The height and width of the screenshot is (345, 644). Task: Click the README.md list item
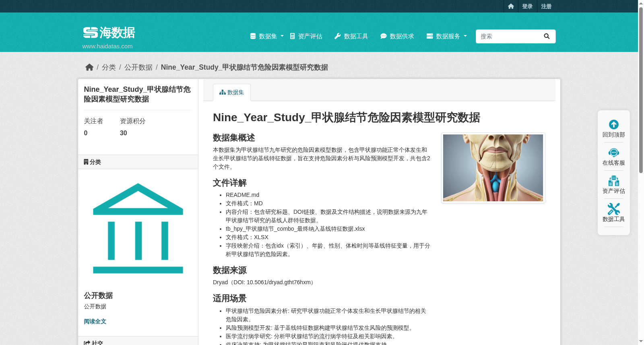pyautogui.click(x=242, y=195)
